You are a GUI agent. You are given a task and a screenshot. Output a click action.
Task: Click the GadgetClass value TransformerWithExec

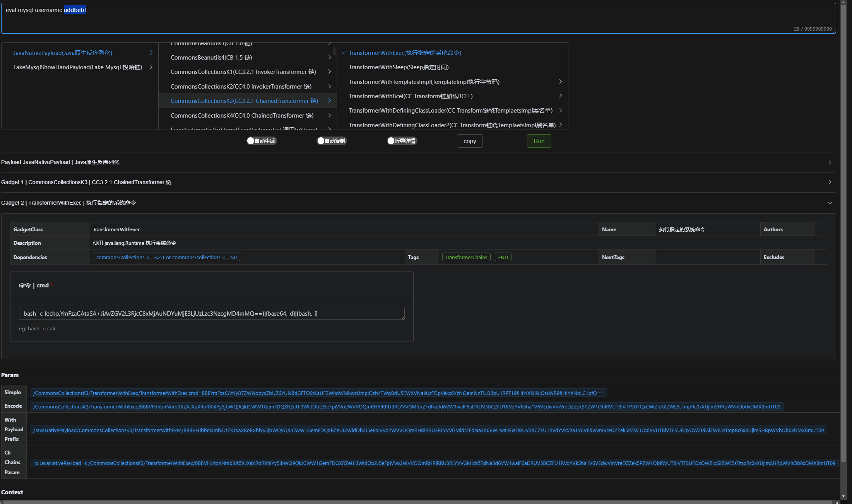point(116,229)
